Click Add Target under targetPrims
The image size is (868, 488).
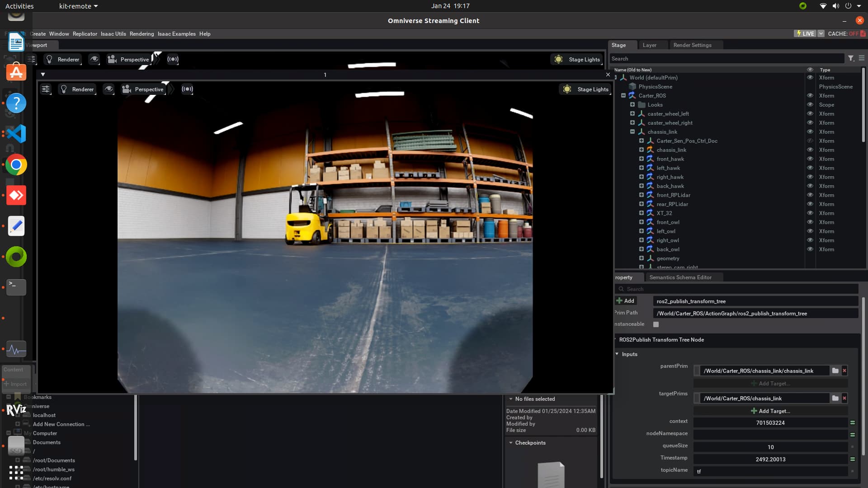point(770,411)
